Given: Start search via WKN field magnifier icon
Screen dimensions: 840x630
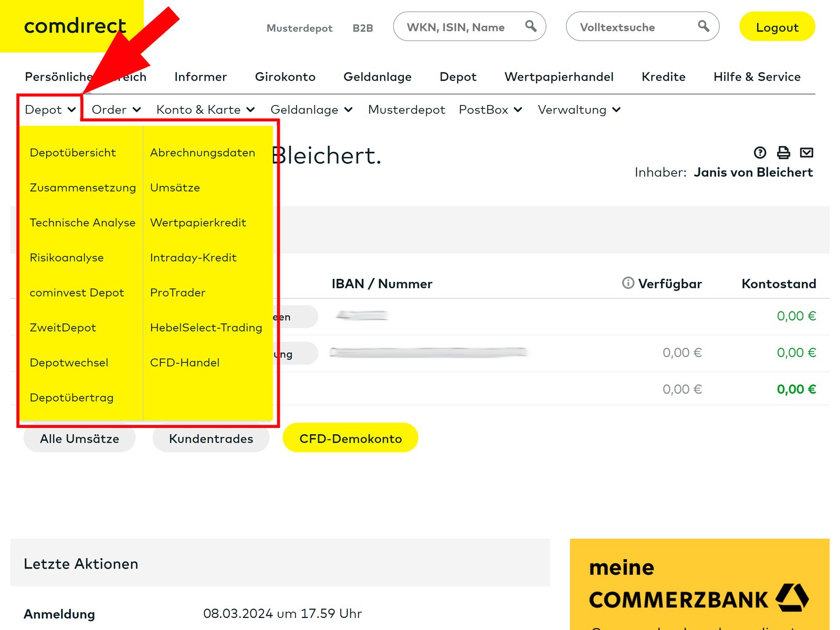Looking at the screenshot, I should [530, 26].
